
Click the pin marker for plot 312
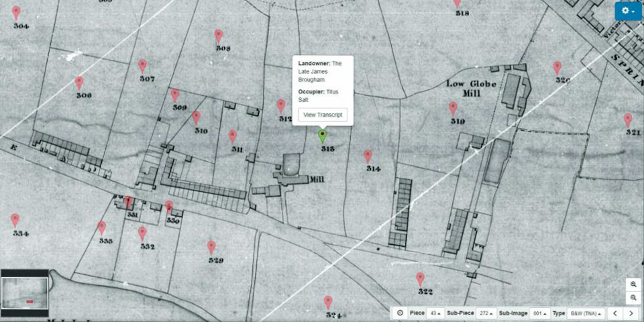(281, 105)
